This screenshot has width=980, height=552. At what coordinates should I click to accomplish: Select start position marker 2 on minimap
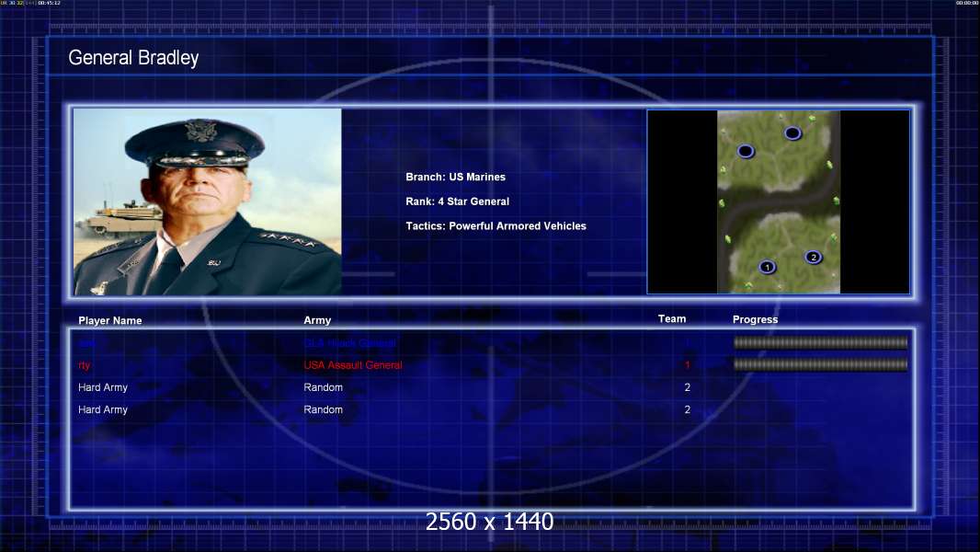pyautogui.click(x=813, y=257)
